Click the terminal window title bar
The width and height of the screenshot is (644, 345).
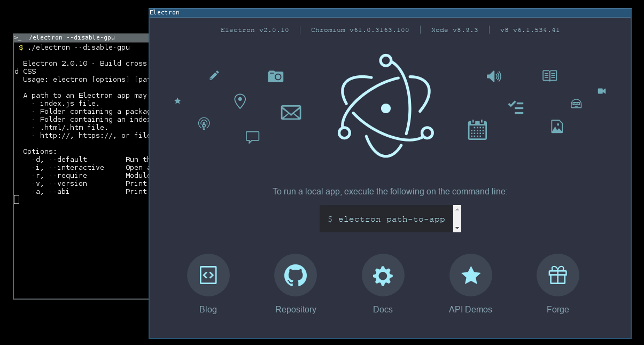(x=80, y=37)
